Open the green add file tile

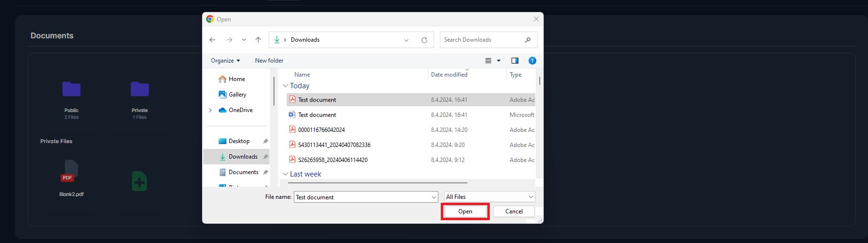(x=140, y=181)
